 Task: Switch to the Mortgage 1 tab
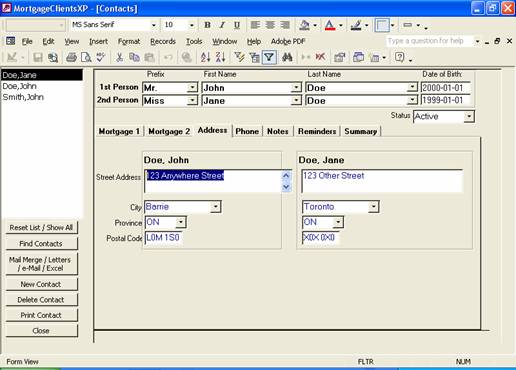coord(119,131)
